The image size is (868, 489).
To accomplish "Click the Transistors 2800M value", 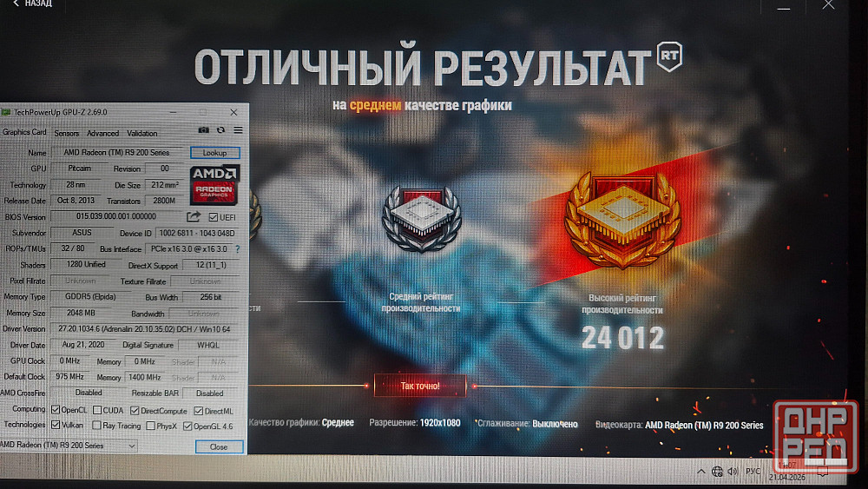I will point(164,201).
